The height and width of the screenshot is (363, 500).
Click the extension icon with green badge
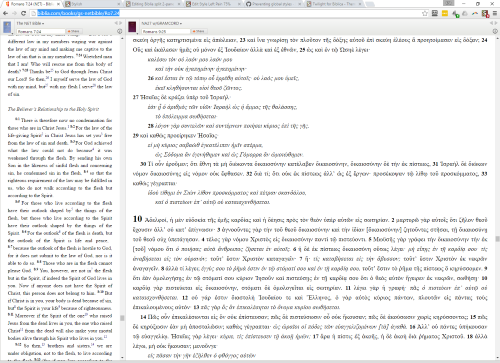pyautogui.click(x=455, y=14)
